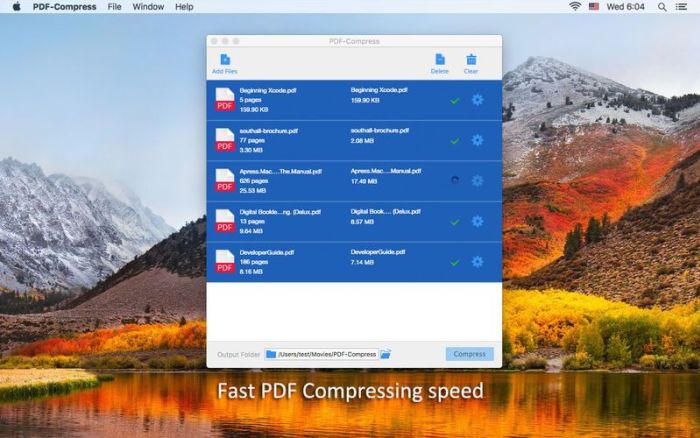Click the Output Folder label
Screen dimensions: 700x438
pyautogui.click(x=238, y=355)
